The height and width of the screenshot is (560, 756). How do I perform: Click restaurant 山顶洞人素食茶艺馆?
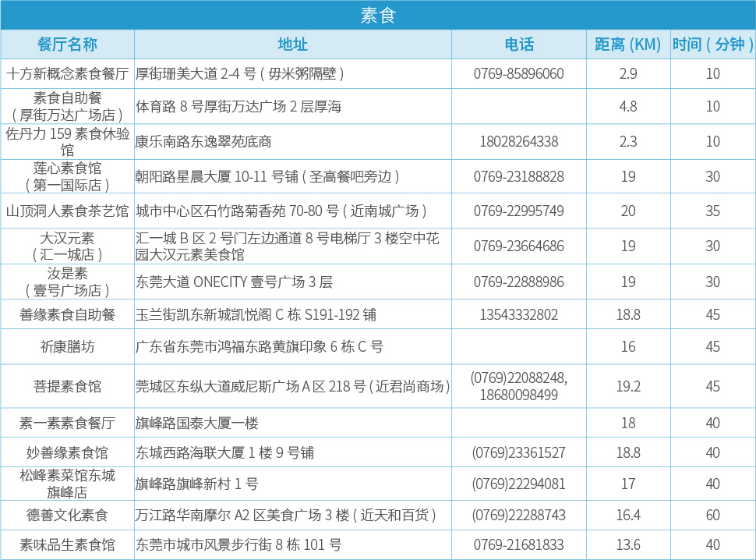pyautogui.click(x=68, y=211)
